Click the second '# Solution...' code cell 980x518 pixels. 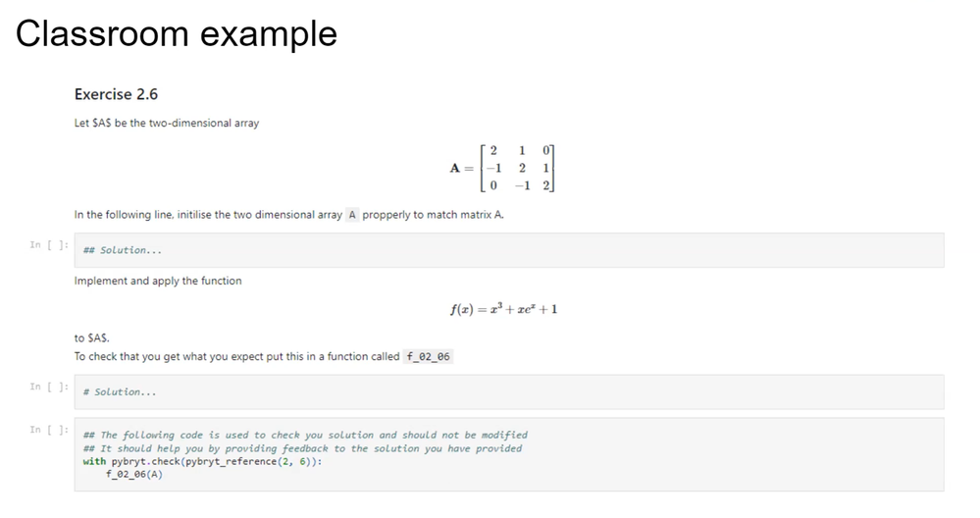pyautogui.click(x=509, y=391)
